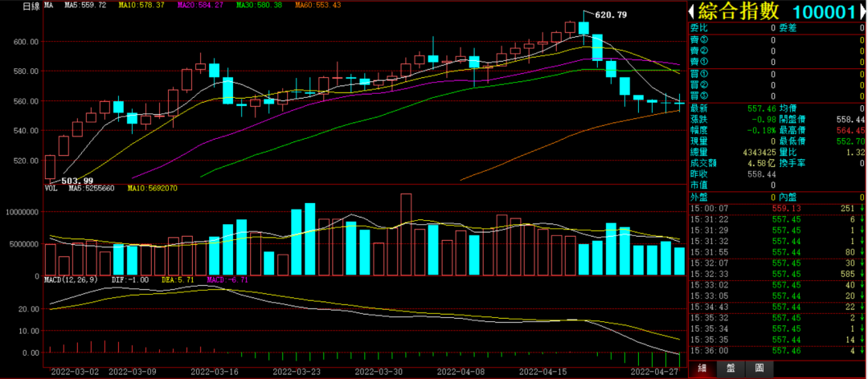Select the 15:34:43 trade row
The height and width of the screenshot is (379, 868).
click(x=777, y=307)
